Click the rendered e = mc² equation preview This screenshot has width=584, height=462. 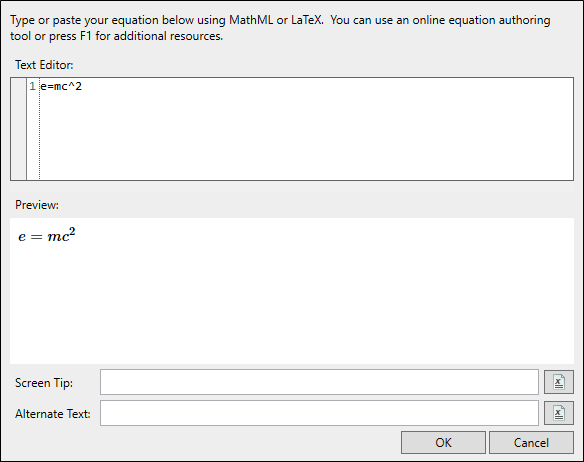[47, 235]
